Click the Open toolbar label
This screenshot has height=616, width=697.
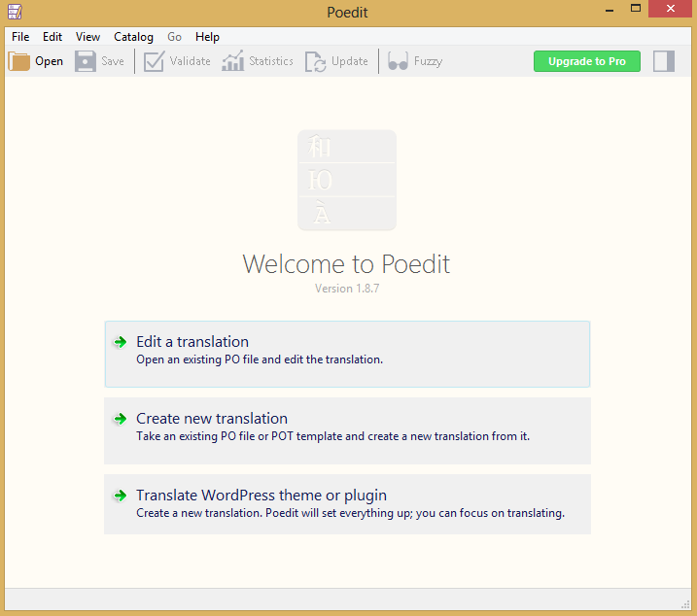(x=49, y=61)
